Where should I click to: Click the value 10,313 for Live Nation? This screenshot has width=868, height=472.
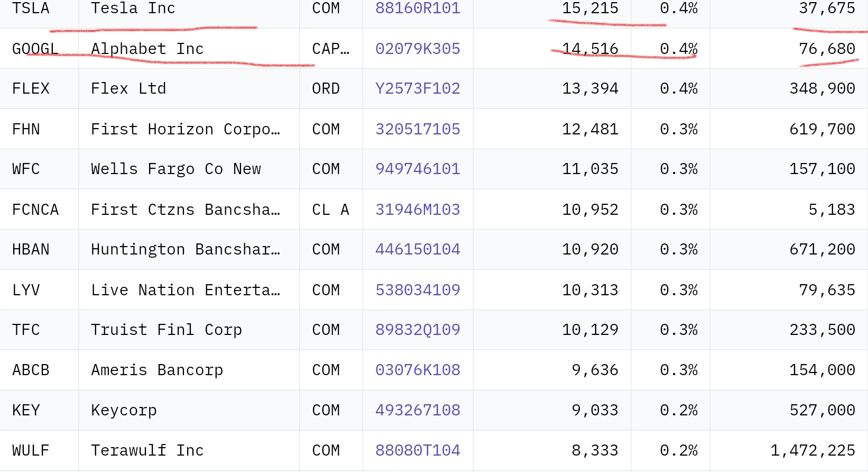(590, 290)
